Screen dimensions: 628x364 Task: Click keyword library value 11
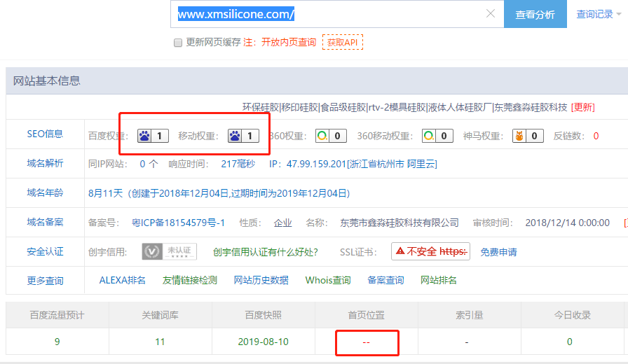pyautogui.click(x=160, y=342)
